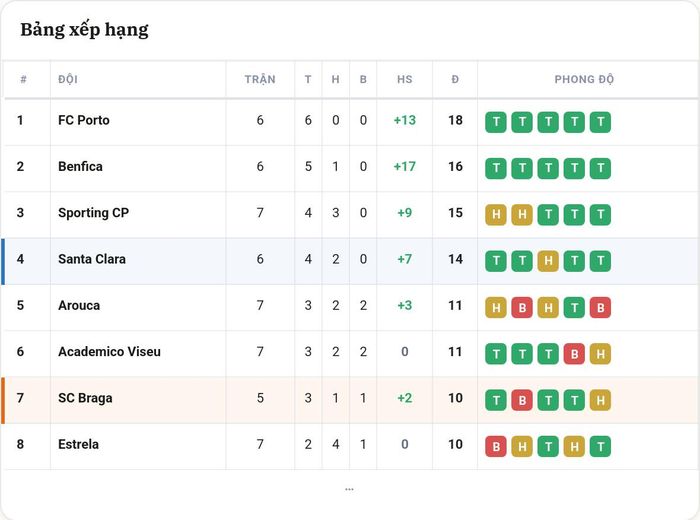The height and width of the screenshot is (520, 700).
Task: Open the FC Porto team link
Action: [x=84, y=120]
